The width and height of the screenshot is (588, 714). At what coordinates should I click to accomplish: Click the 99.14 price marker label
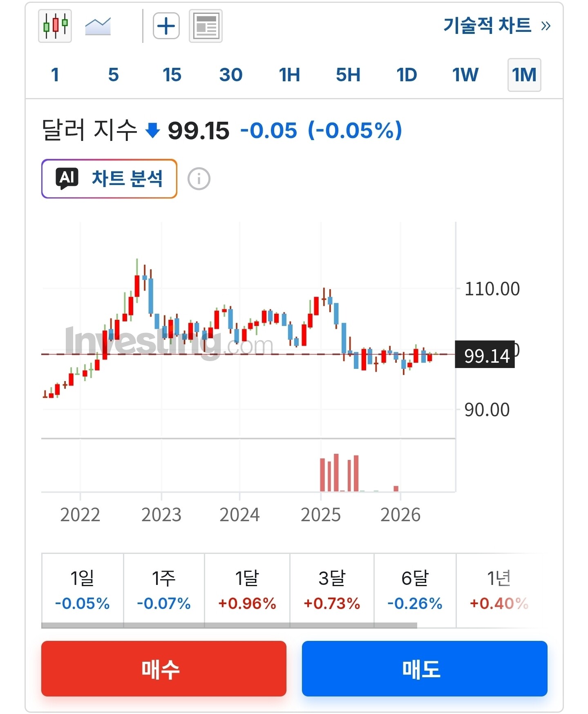pyautogui.click(x=485, y=355)
